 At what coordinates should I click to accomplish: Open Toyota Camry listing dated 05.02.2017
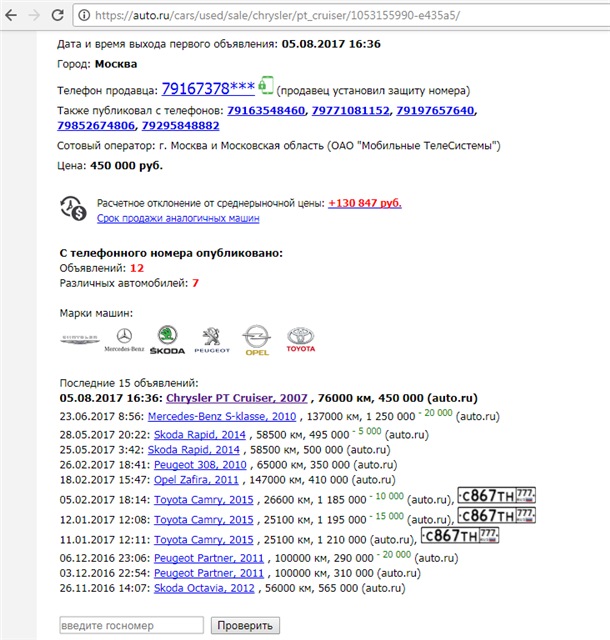[x=204, y=500]
